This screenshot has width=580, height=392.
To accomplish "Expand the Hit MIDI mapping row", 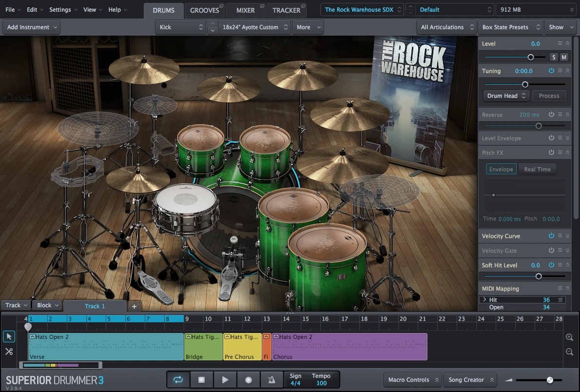I will pos(484,299).
